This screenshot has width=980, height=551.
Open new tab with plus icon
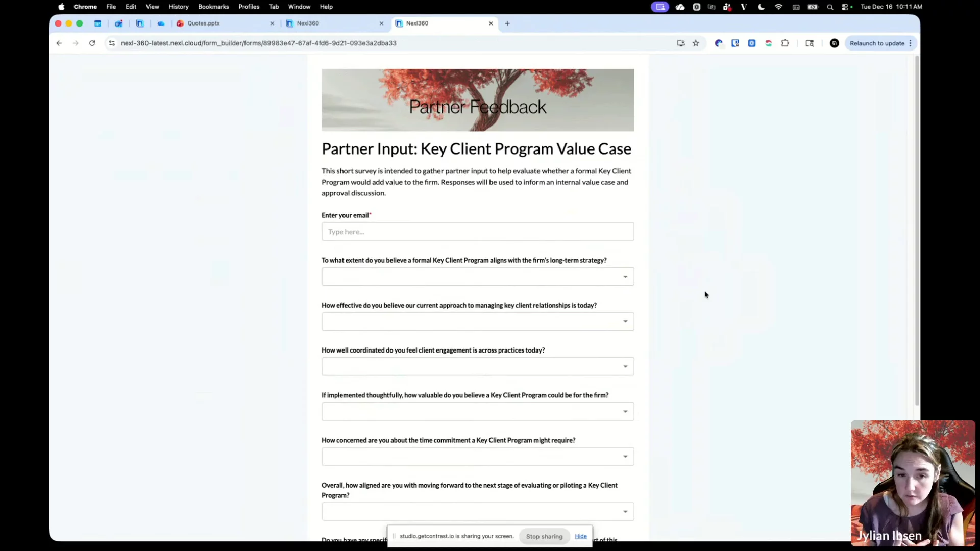[x=507, y=23]
